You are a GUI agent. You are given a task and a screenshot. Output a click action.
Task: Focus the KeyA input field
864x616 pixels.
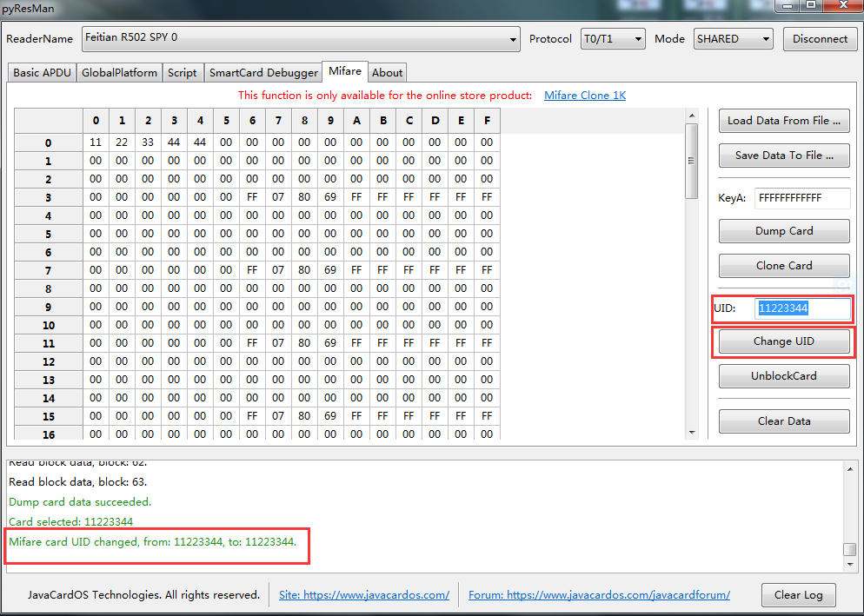(x=801, y=198)
